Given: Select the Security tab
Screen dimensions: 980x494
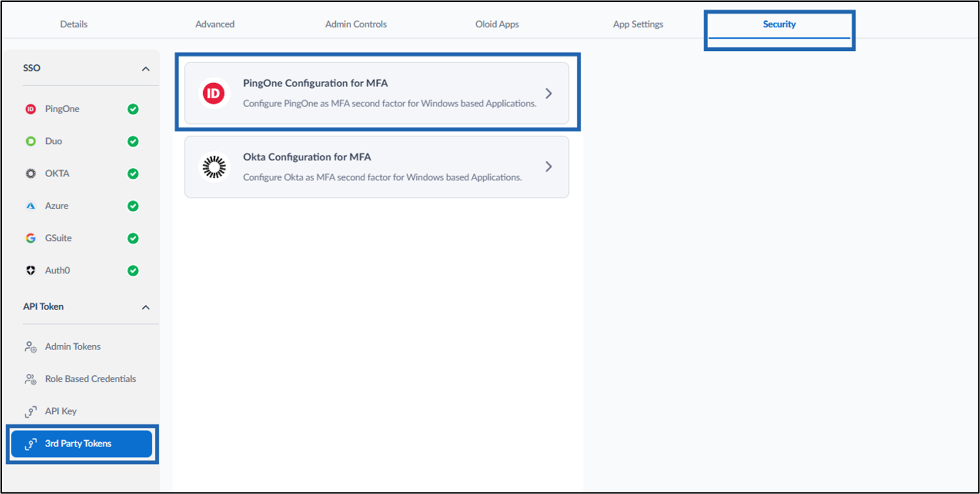Looking at the screenshot, I should coord(779,24).
